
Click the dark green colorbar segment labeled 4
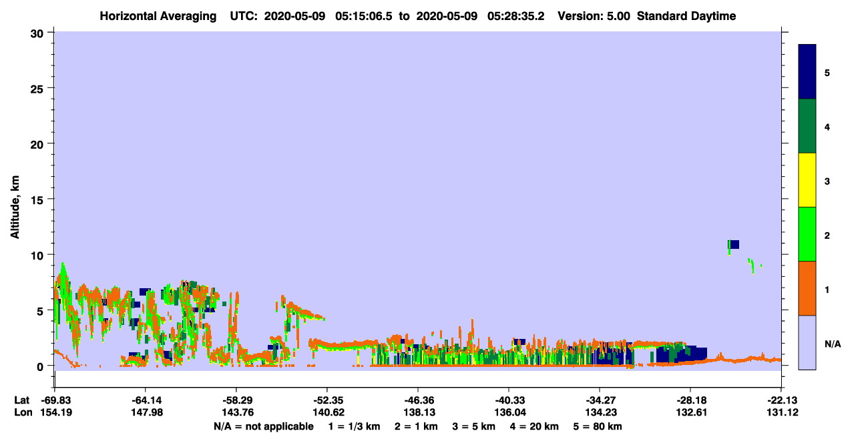(x=807, y=126)
